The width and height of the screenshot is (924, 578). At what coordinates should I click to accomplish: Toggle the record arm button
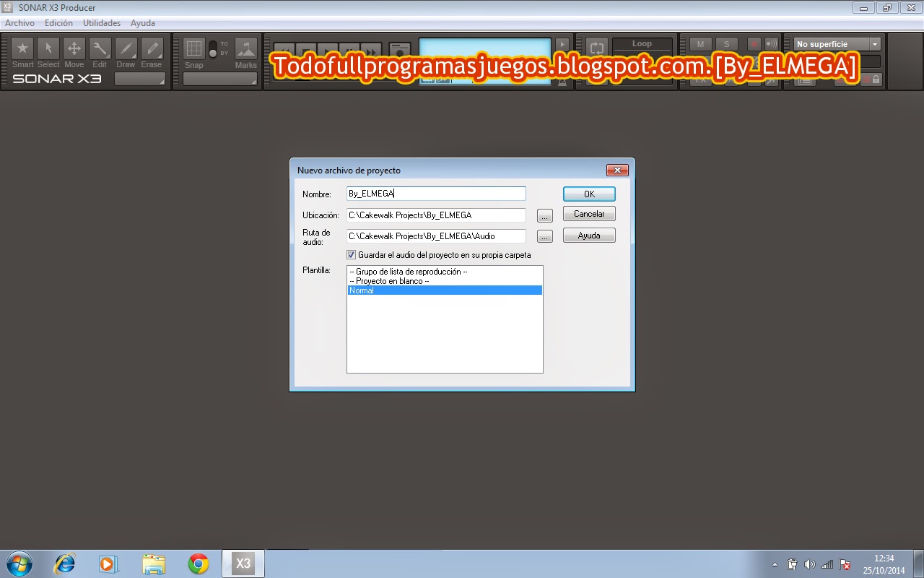pyautogui.click(x=754, y=44)
